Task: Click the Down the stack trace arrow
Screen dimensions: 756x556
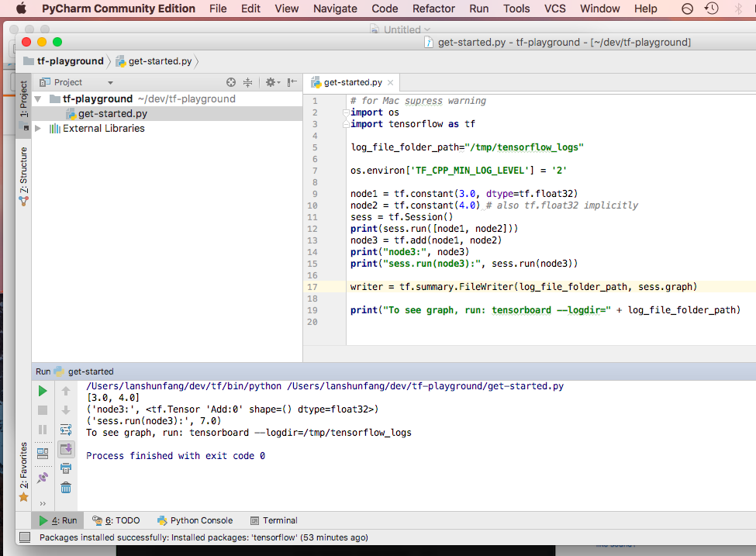Action: (x=66, y=410)
